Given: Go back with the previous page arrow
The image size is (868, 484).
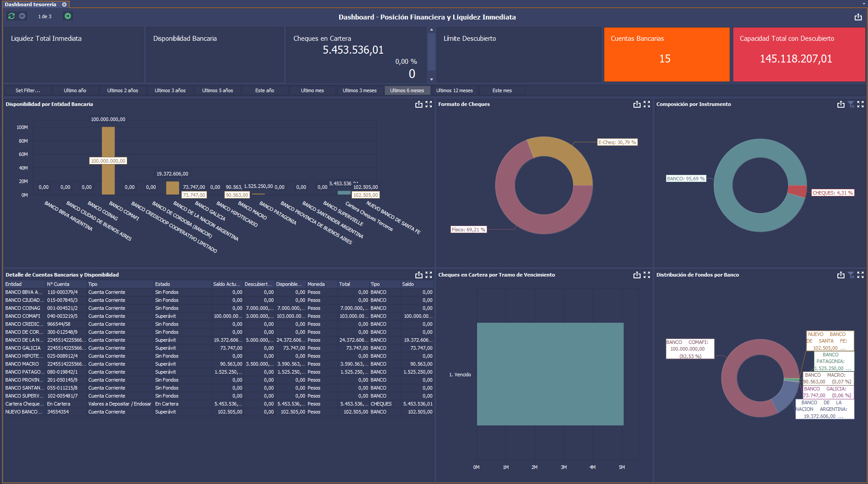Looking at the screenshot, I should 22,16.
